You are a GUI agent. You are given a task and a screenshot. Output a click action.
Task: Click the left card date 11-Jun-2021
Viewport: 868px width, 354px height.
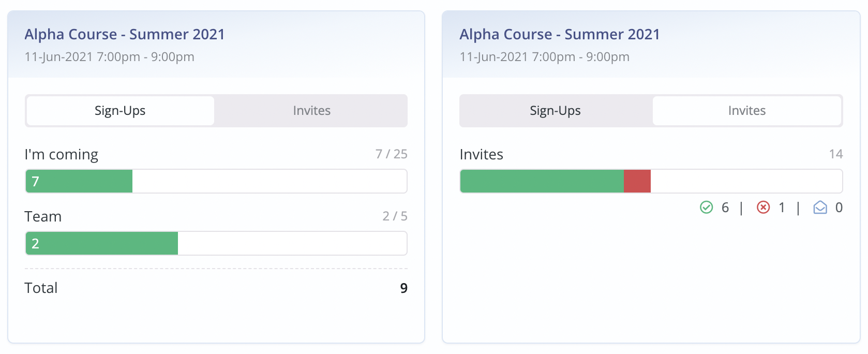click(58, 57)
